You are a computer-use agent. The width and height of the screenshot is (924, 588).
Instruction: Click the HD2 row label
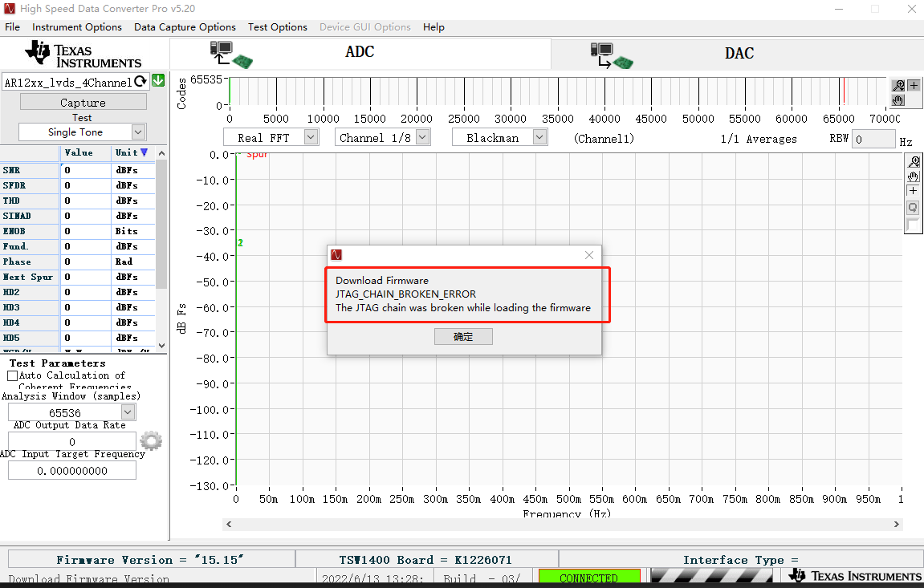(30, 292)
